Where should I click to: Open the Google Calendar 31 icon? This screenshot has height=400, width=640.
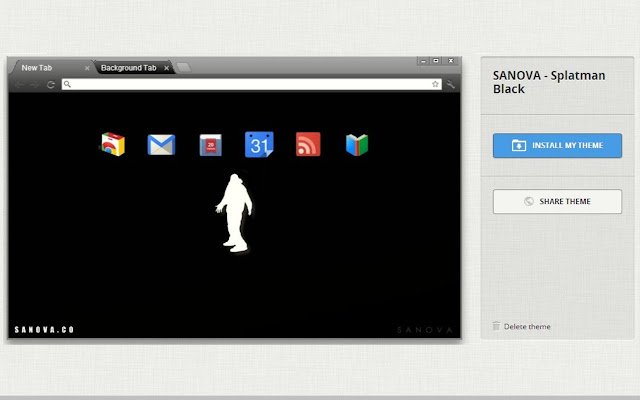point(259,144)
